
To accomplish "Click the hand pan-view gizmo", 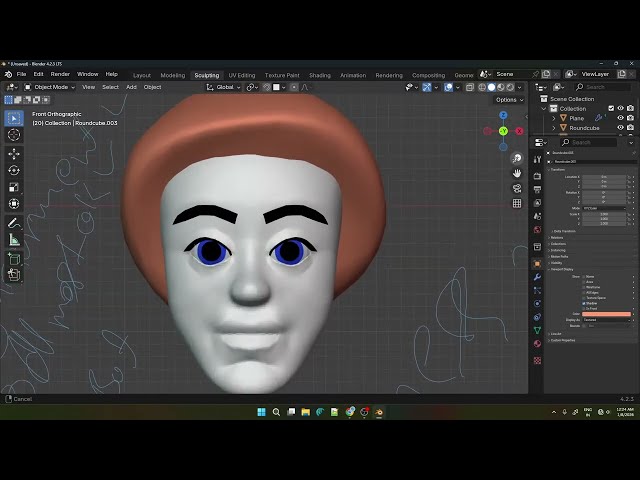I will [x=517, y=173].
